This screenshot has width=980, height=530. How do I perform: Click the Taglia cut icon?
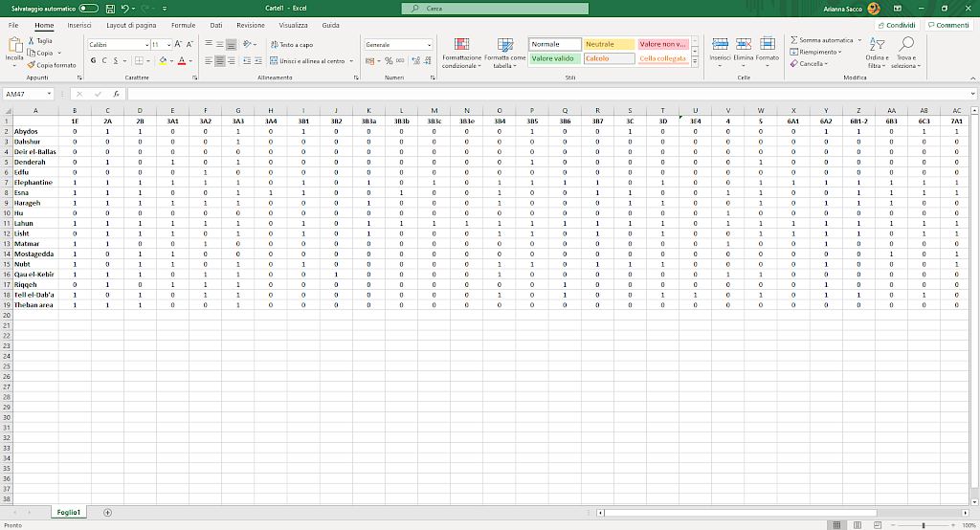(32, 40)
